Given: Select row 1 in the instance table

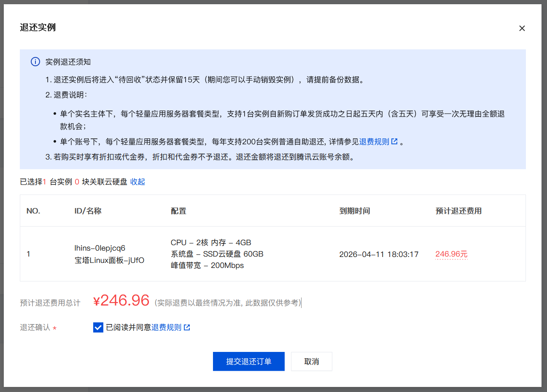Looking at the screenshot, I should 28,254.
